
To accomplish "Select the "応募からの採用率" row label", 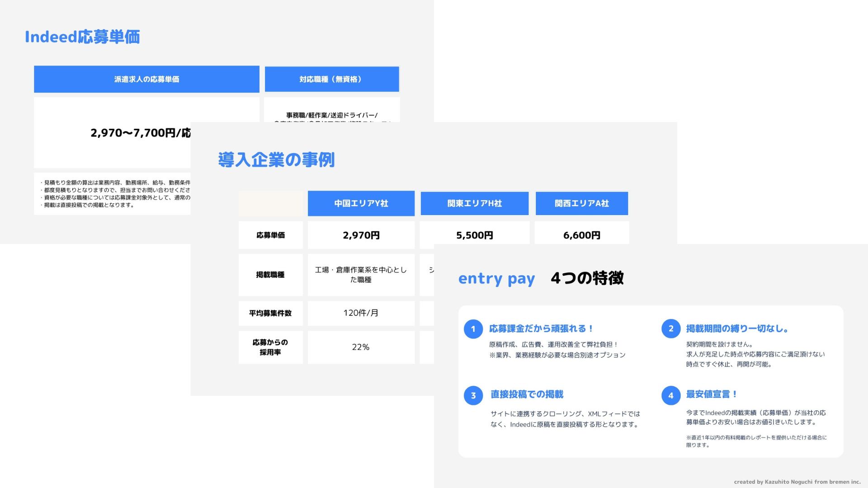I will (x=270, y=347).
